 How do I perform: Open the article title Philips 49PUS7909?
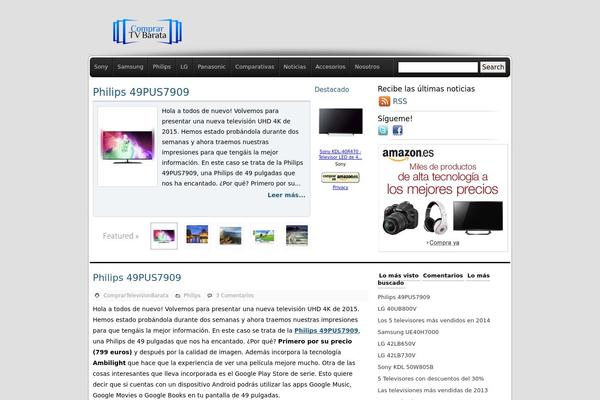[137, 278]
